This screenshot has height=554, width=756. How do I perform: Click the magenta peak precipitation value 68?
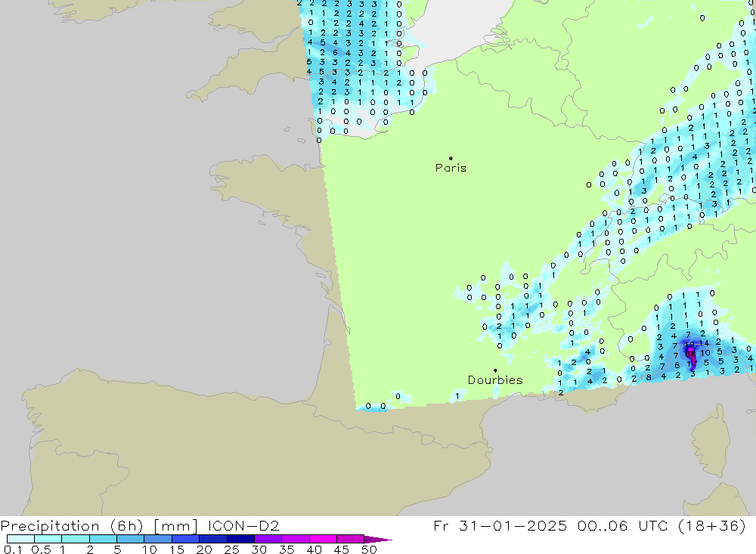tap(690, 354)
